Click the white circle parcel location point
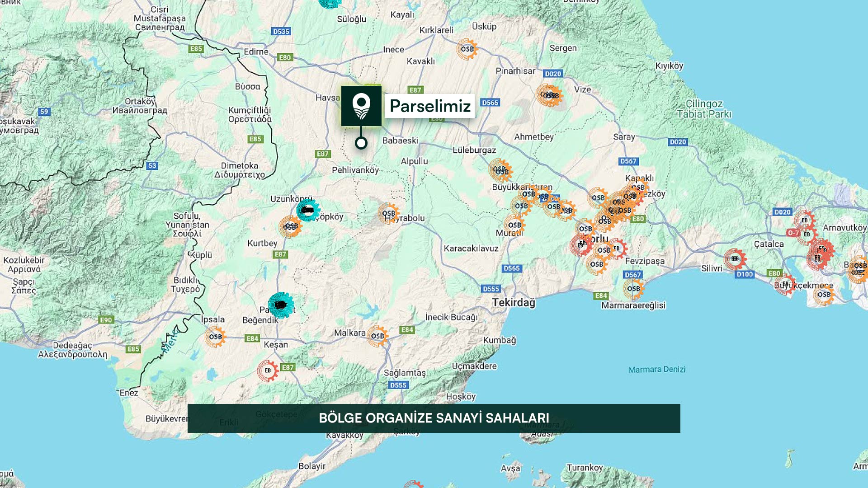 coord(361,143)
